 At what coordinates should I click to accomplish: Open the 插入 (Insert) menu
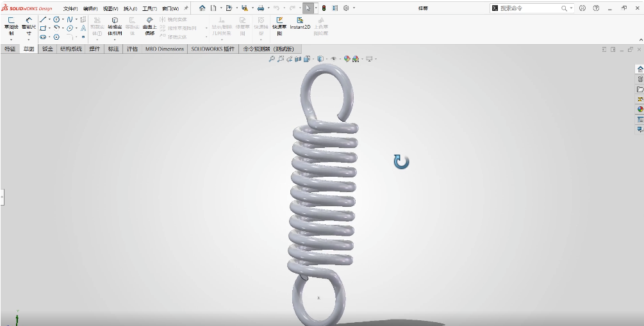tap(129, 9)
